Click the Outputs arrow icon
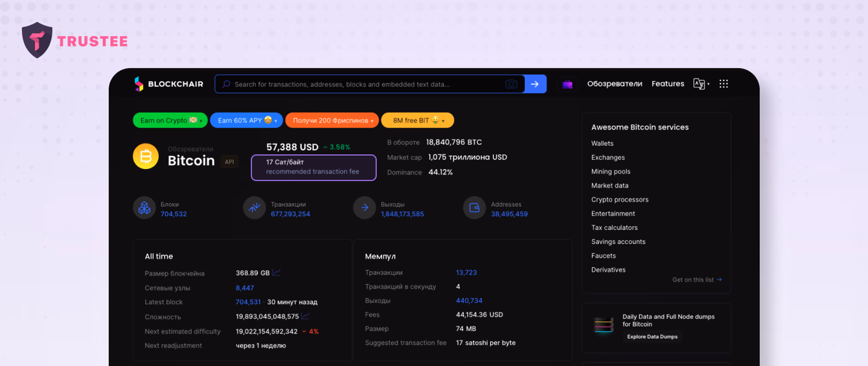Screen dimensions: 868x366 364,208
